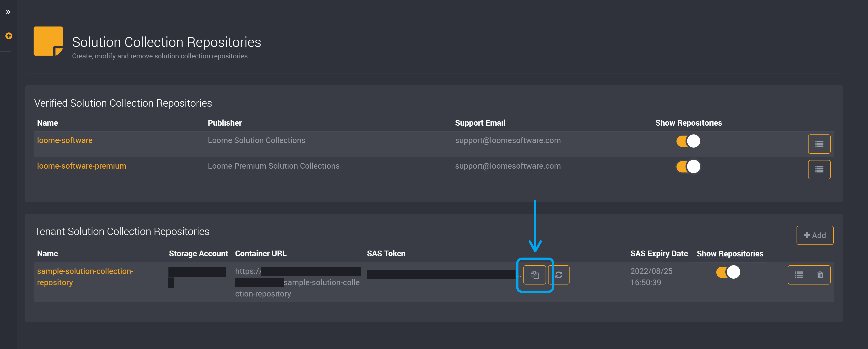The image size is (868, 349).
Task: Toggle Show Repositories for loome-software
Action: click(x=688, y=141)
